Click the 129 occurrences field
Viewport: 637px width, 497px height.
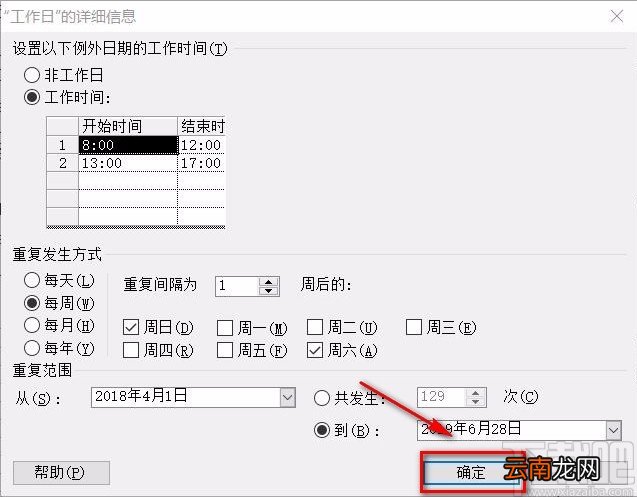pos(442,397)
